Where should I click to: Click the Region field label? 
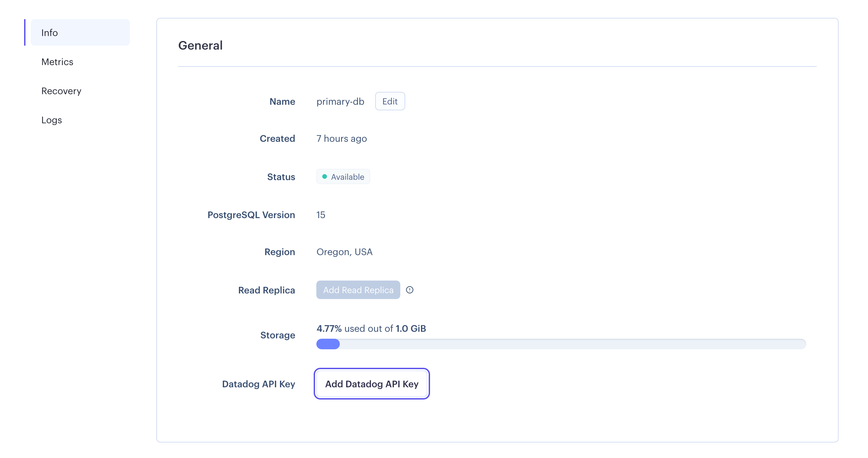[x=279, y=251]
